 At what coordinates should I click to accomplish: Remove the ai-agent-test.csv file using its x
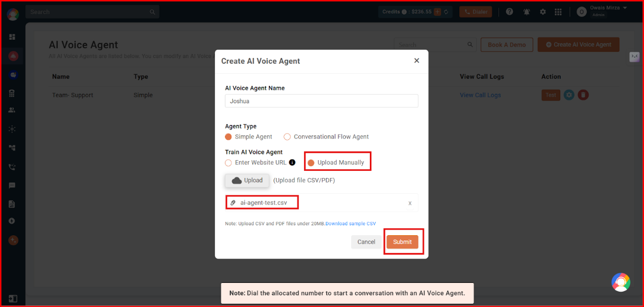(410, 203)
